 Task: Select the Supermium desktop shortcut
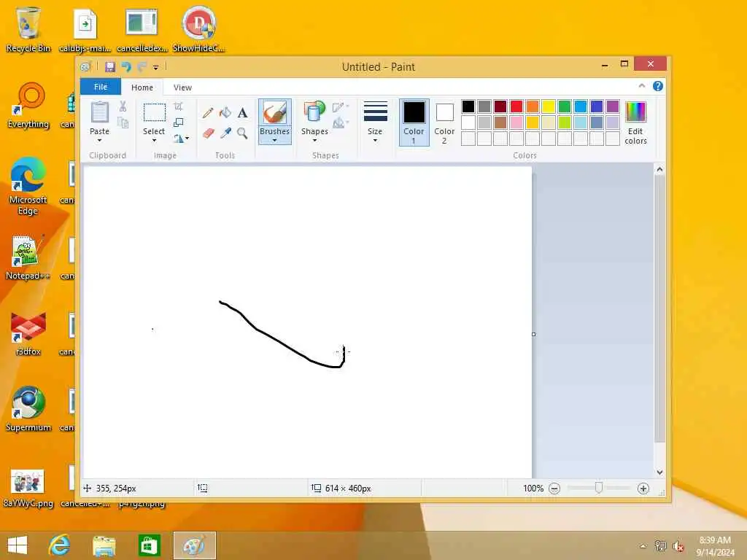(x=28, y=409)
